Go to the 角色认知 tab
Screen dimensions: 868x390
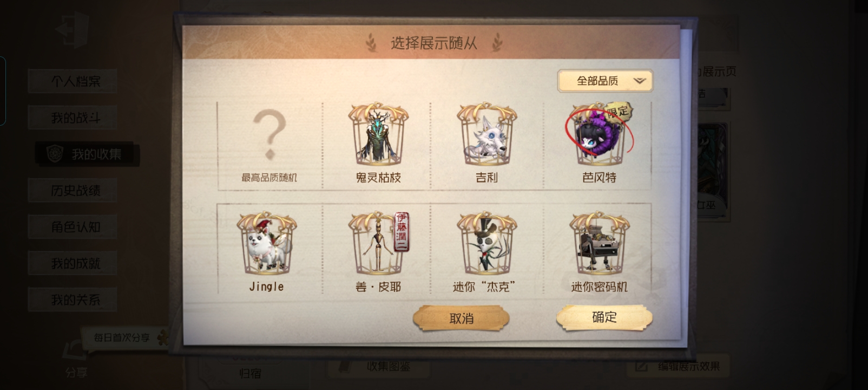(x=75, y=227)
